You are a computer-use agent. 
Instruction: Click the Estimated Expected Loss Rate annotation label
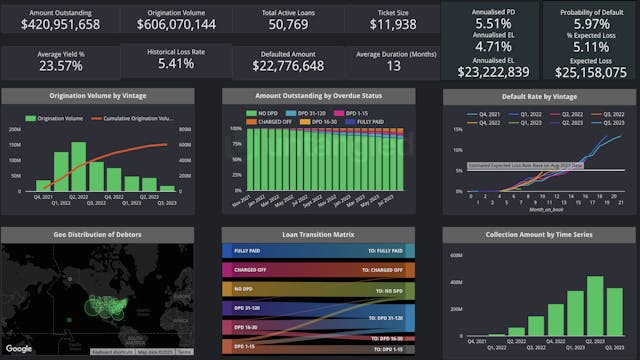point(525,166)
